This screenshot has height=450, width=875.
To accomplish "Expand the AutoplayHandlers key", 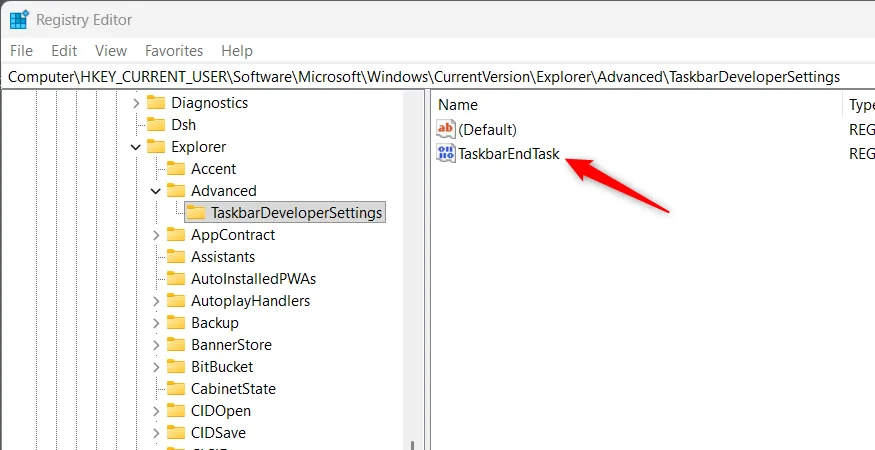I will [x=156, y=301].
